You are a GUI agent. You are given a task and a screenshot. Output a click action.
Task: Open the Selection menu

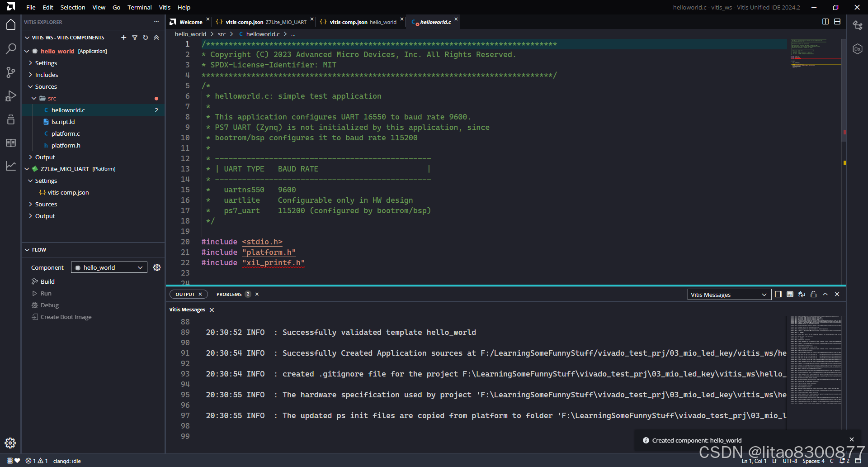coord(73,7)
